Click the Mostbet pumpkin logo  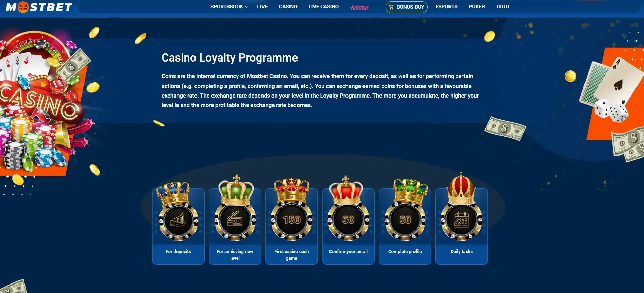[x=39, y=7]
